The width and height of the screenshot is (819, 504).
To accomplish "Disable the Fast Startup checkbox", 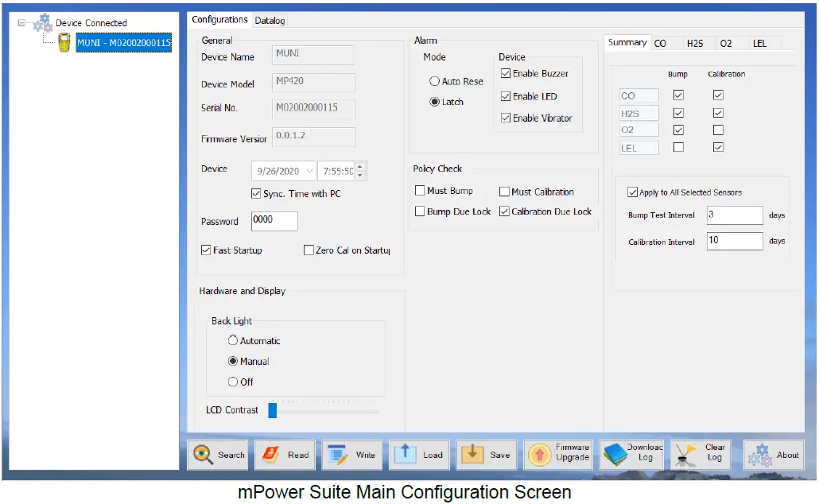I will coord(206,250).
